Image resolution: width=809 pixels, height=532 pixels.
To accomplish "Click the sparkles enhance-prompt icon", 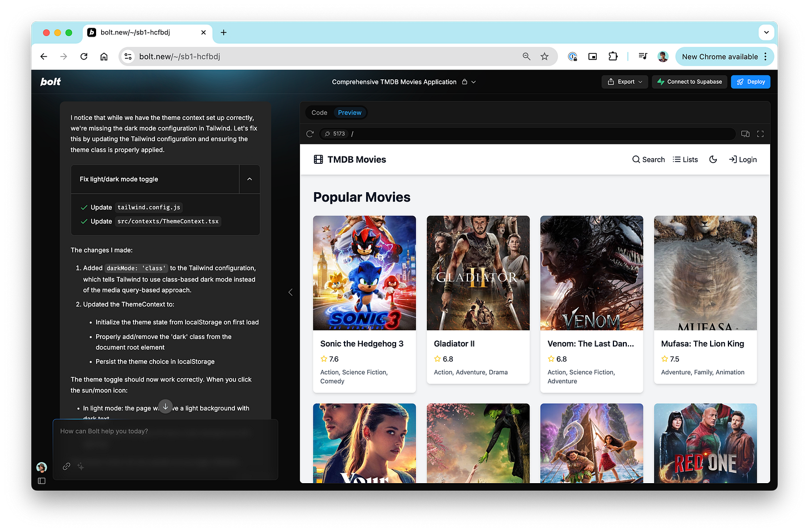I will [80, 466].
